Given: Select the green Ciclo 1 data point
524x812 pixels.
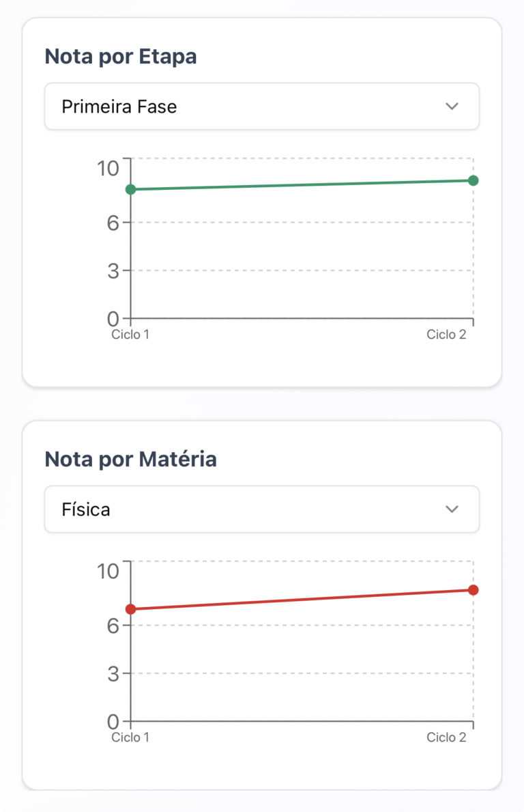Looking at the screenshot, I should pyautogui.click(x=130, y=189).
